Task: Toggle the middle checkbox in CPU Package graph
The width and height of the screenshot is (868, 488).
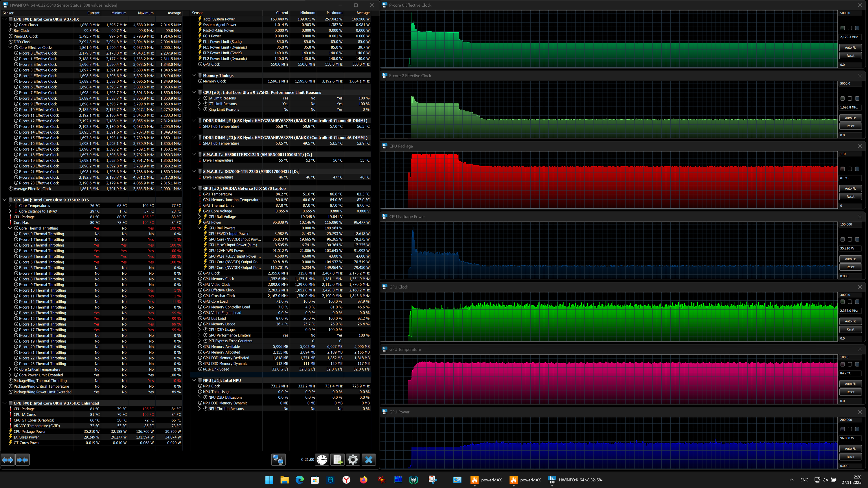Action: [850, 169]
